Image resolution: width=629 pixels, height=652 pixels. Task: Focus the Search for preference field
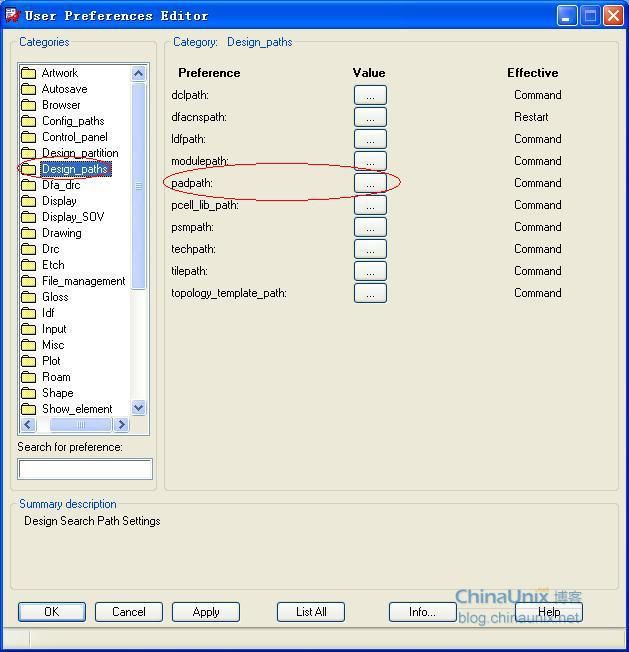click(85, 469)
